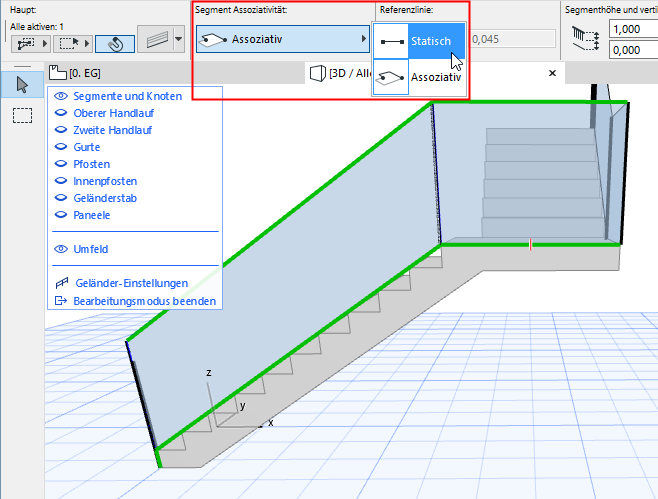Toggle visibility of Paneele
The width and height of the screenshot is (658, 499).
[x=61, y=215]
